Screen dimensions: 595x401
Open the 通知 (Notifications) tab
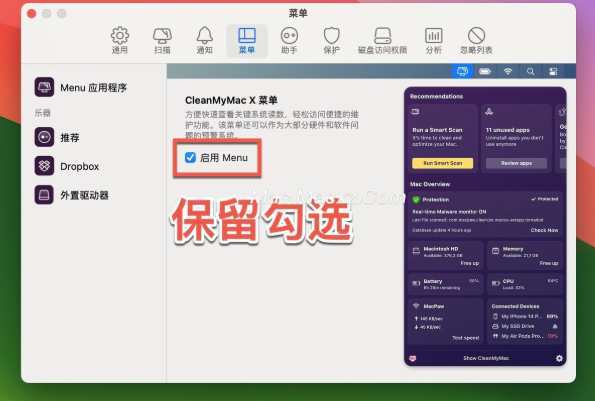(x=205, y=41)
